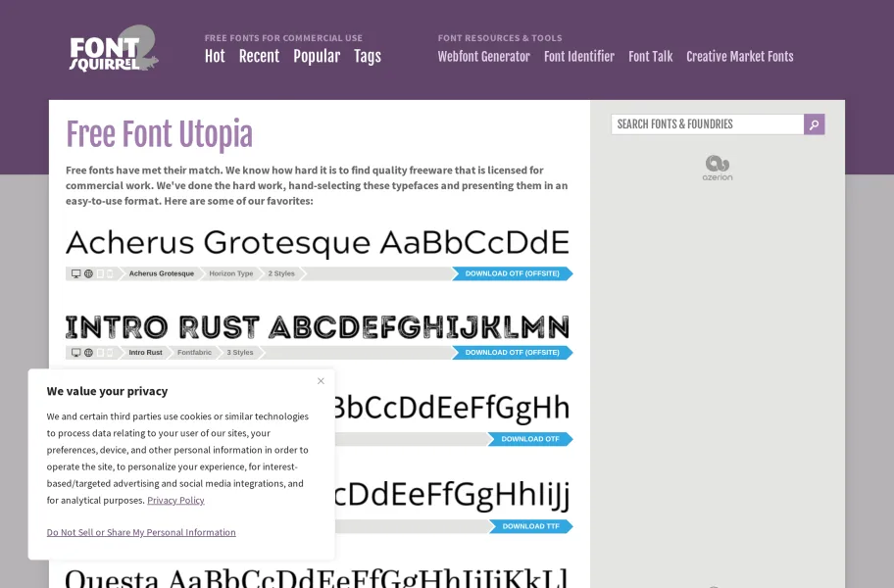Click the Free Fonts For Commercial Use label
894x588 pixels.
coord(283,38)
